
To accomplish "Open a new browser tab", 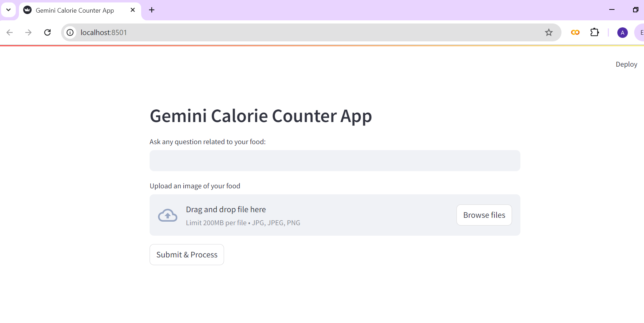I will [152, 10].
